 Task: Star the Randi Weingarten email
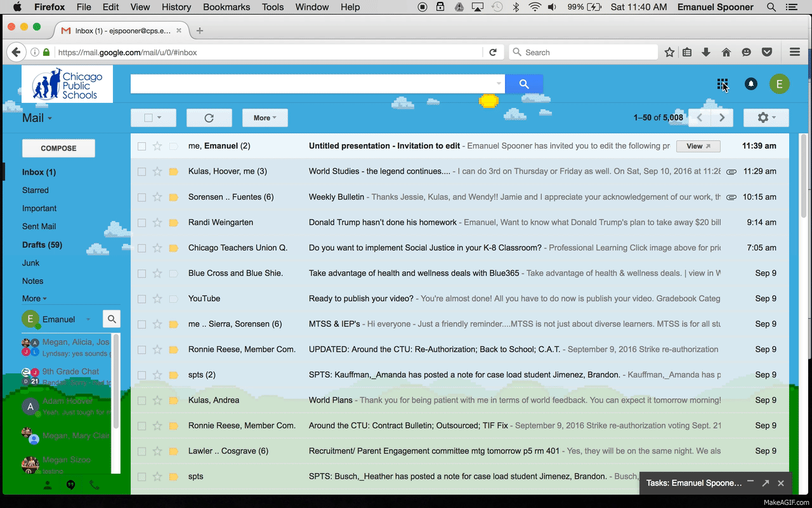pyautogui.click(x=157, y=222)
